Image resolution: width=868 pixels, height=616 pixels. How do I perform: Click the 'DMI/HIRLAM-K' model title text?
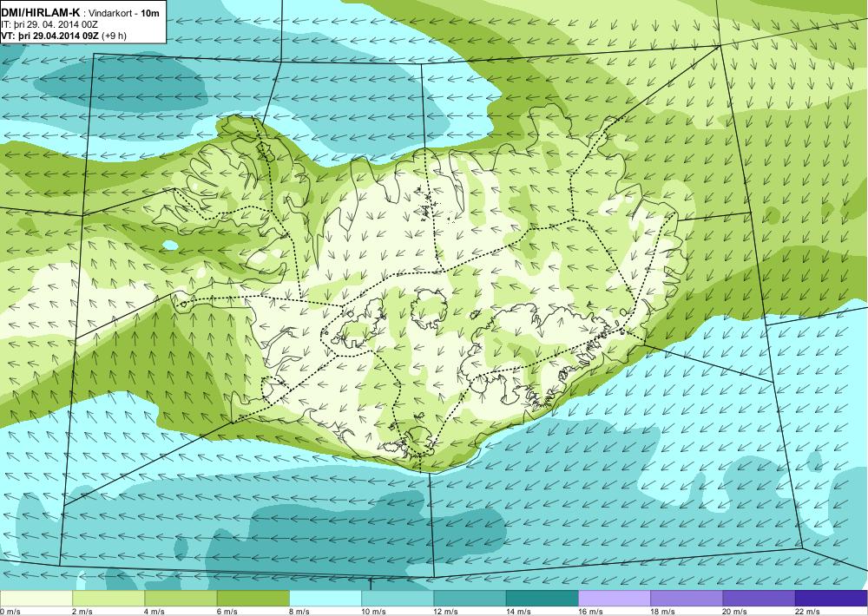tap(41, 12)
